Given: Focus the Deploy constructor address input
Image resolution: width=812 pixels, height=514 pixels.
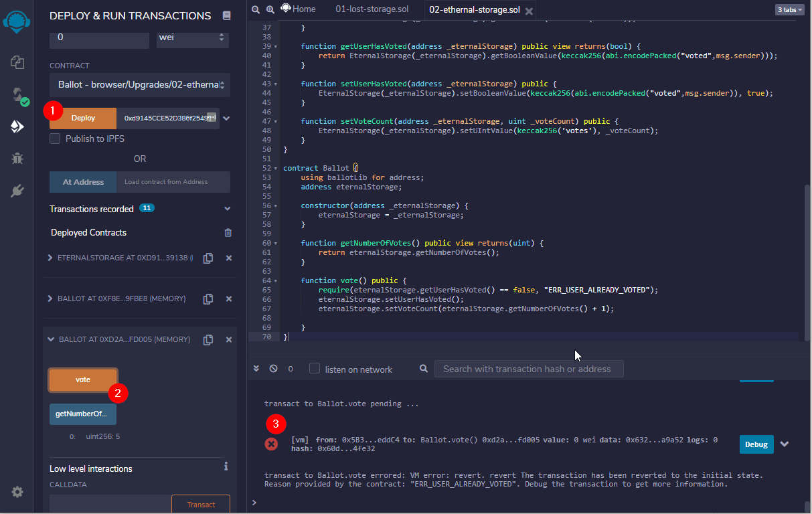Looking at the screenshot, I should pos(168,118).
